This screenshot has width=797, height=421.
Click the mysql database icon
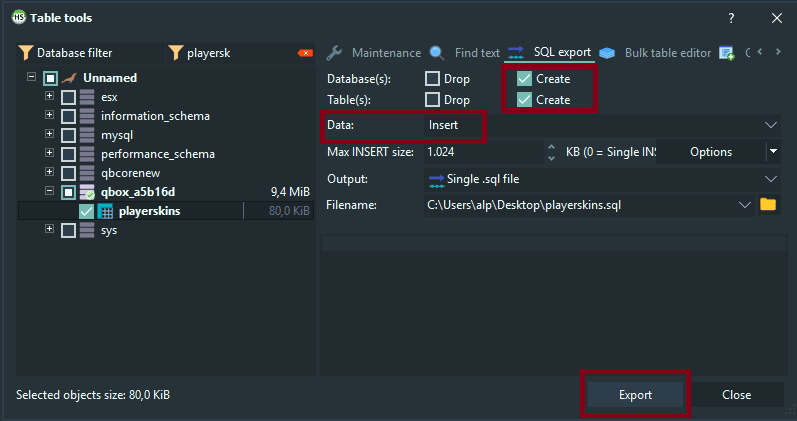point(87,135)
